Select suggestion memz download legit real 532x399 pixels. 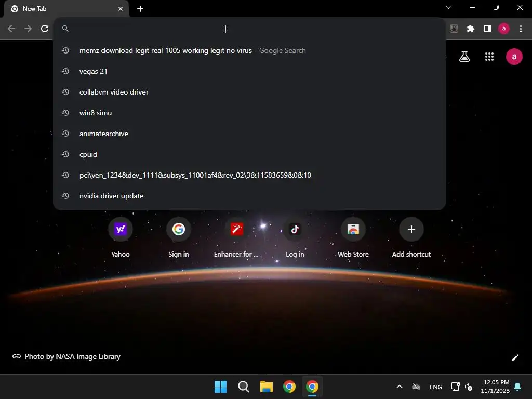[249, 50]
